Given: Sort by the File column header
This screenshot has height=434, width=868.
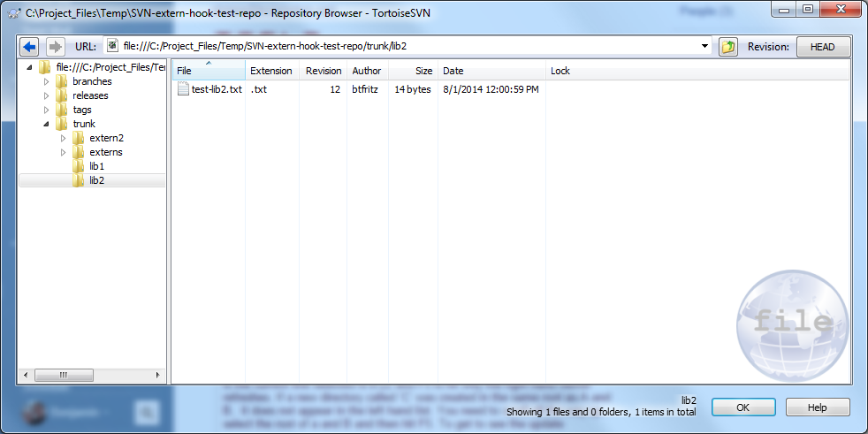Looking at the screenshot, I should tap(209, 71).
